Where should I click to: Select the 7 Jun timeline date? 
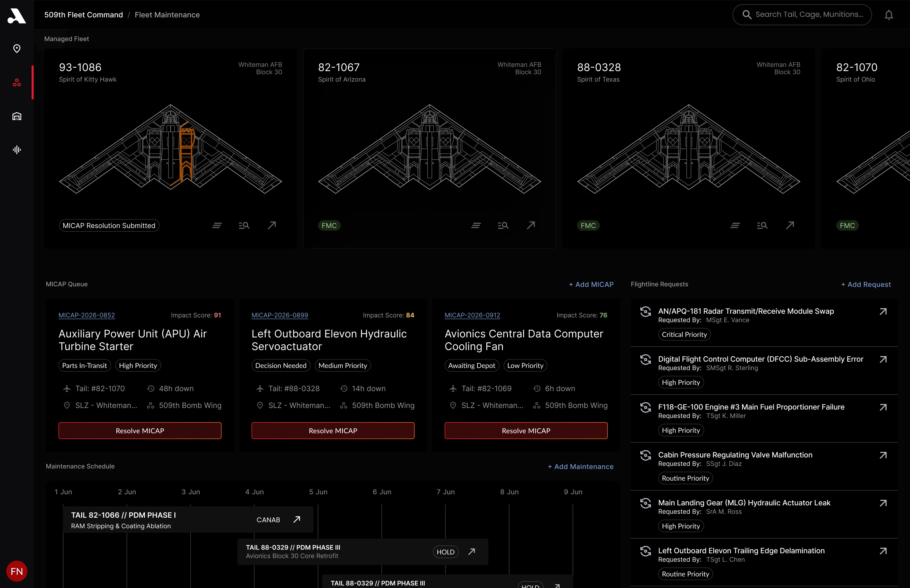(x=446, y=492)
